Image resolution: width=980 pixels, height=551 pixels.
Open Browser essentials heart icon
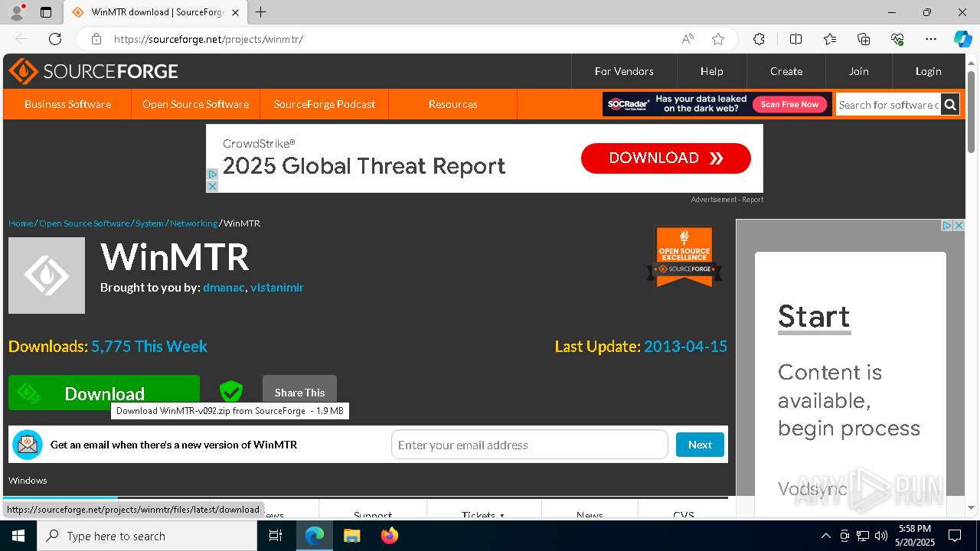point(897,39)
